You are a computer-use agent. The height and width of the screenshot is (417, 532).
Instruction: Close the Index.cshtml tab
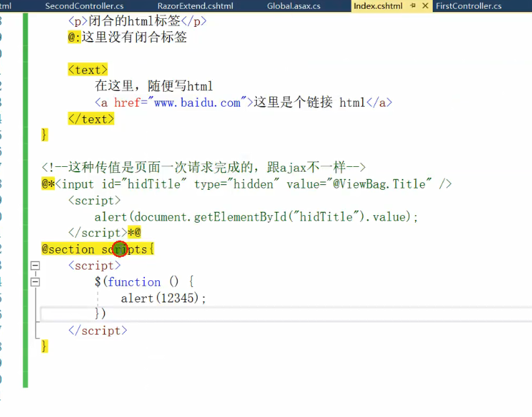point(425,5)
